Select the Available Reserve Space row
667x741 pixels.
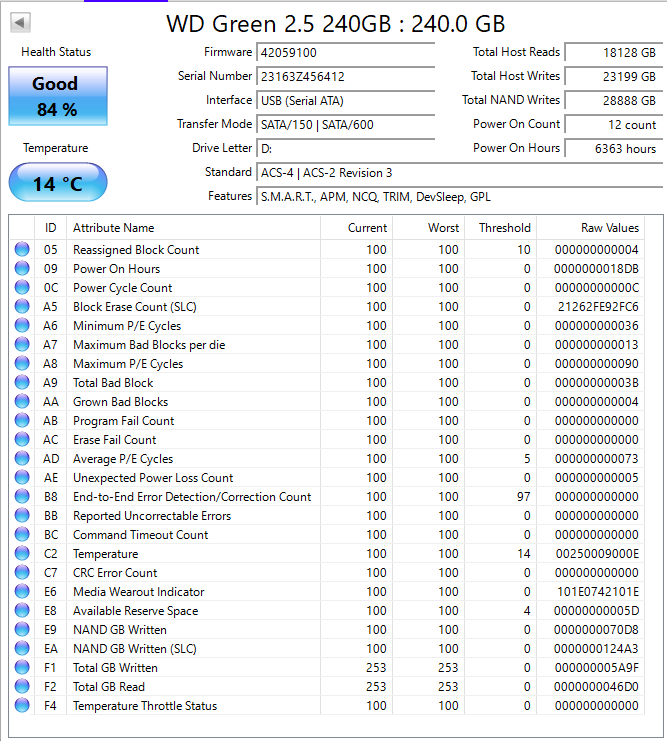pyautogui.click(x=326, y=611)
